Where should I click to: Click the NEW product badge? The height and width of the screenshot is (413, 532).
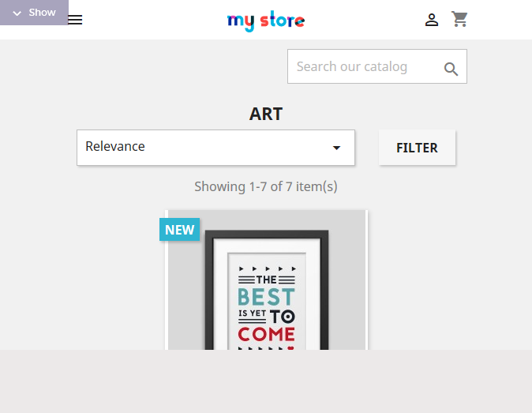click(179, 230)
